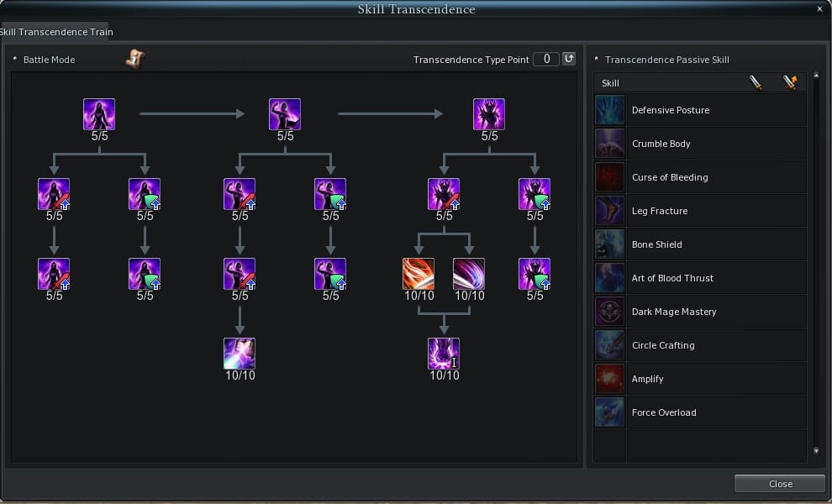
Task: Click the passive skill list scrollbar down arrow
Action: (814, 452)
